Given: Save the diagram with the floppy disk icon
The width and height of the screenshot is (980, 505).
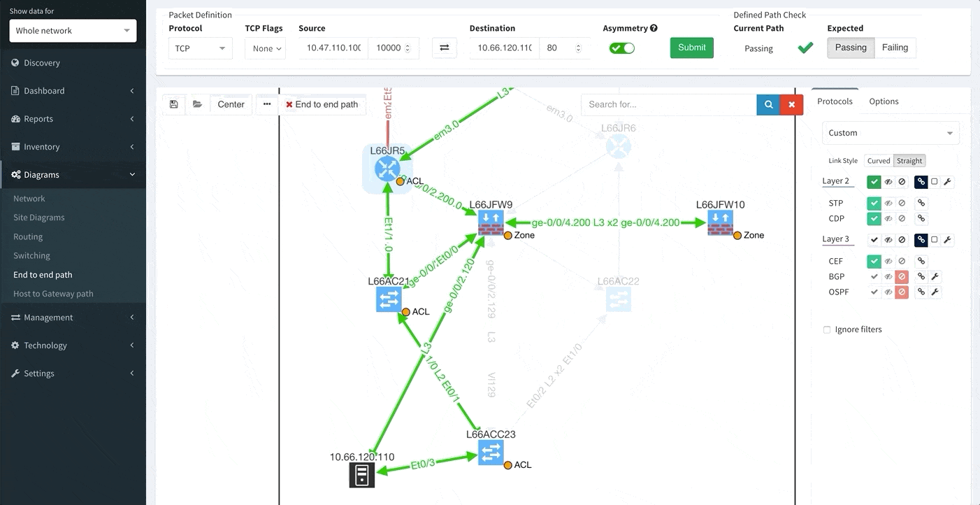Looking at the screenshot, I should [174, 104].
